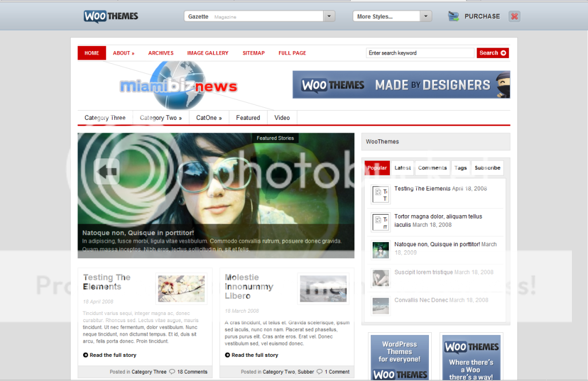Open the Category Two link in post footer
This screenshot has width=588, height=381.
point(278,372)
